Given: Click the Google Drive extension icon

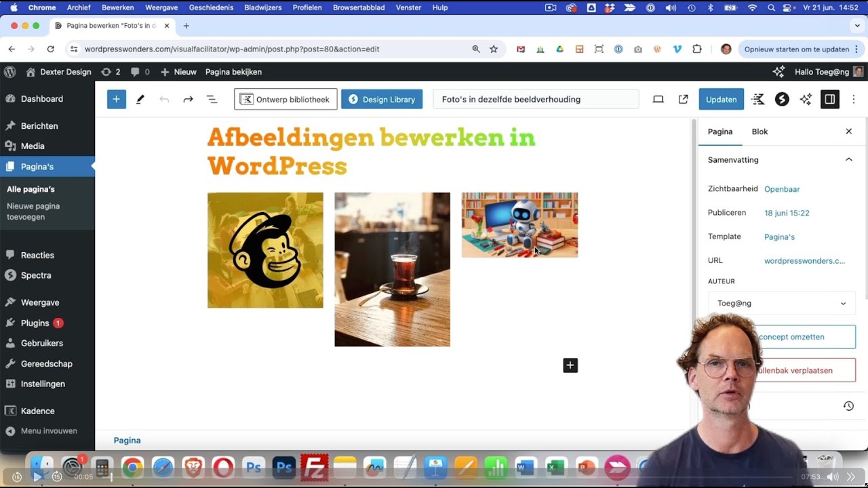Looking at the screenshot, I should pyautogui.click(x=560, y=49).
